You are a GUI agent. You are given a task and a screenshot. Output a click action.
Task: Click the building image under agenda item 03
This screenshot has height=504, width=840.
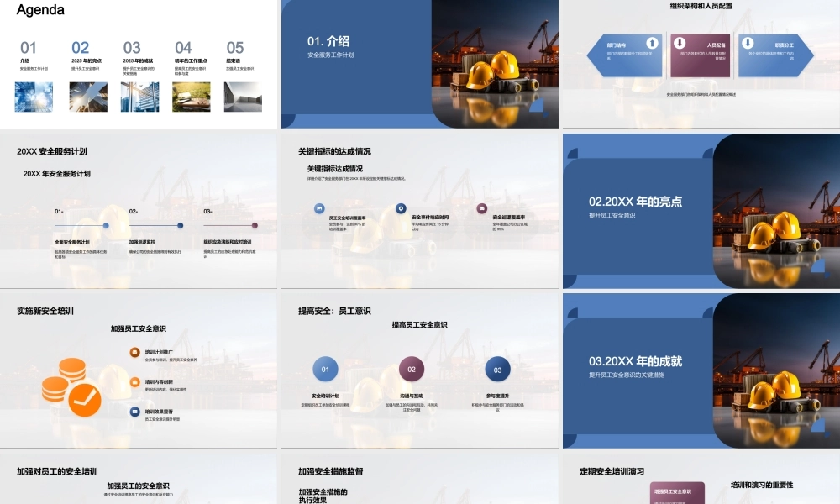[139, 97]
